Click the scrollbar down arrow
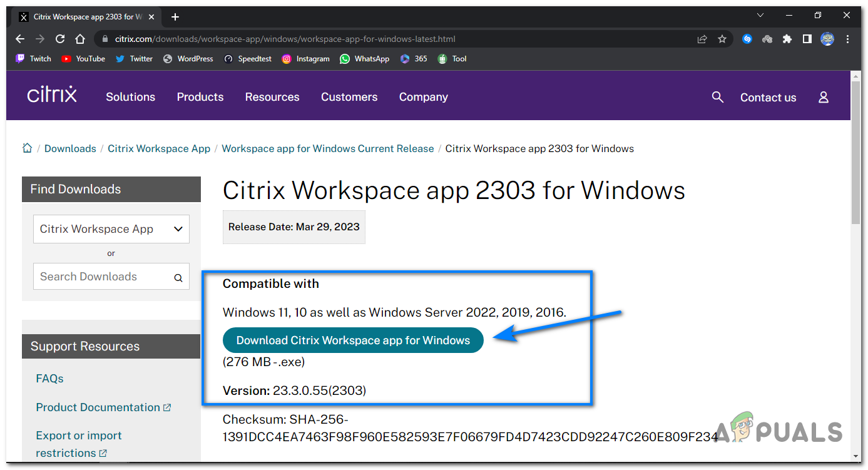Image resolution: width=868 pixels, height=470 pixels. coord(856,457)
